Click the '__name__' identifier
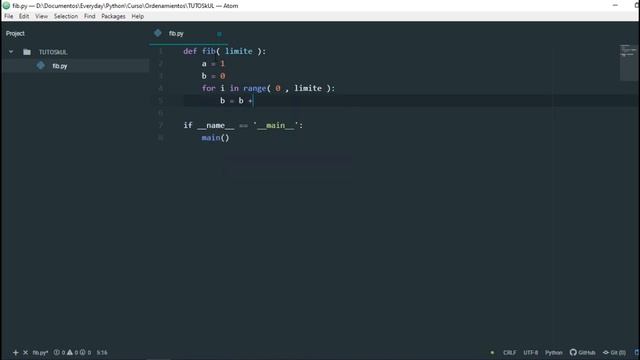 pyautogui.click(x=216, y=125)
